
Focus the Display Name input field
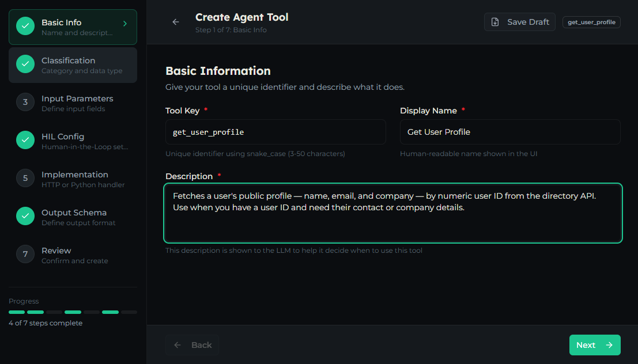click(510, 132)
